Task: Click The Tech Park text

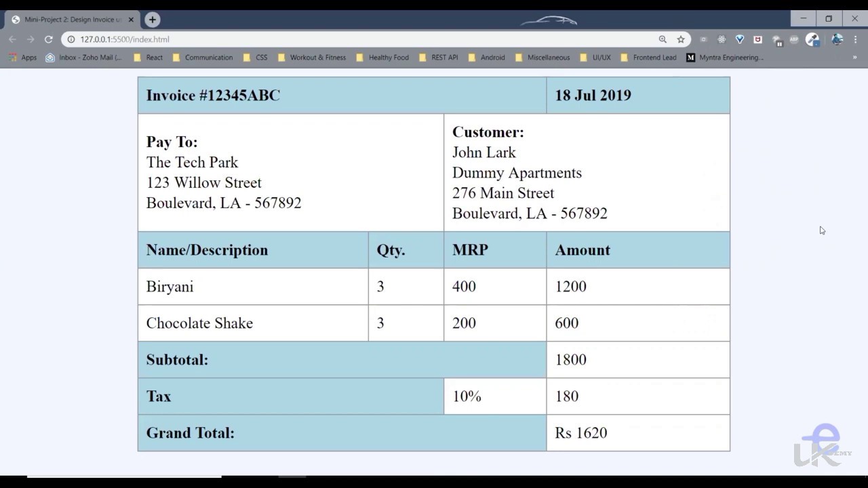Action: 192,163
